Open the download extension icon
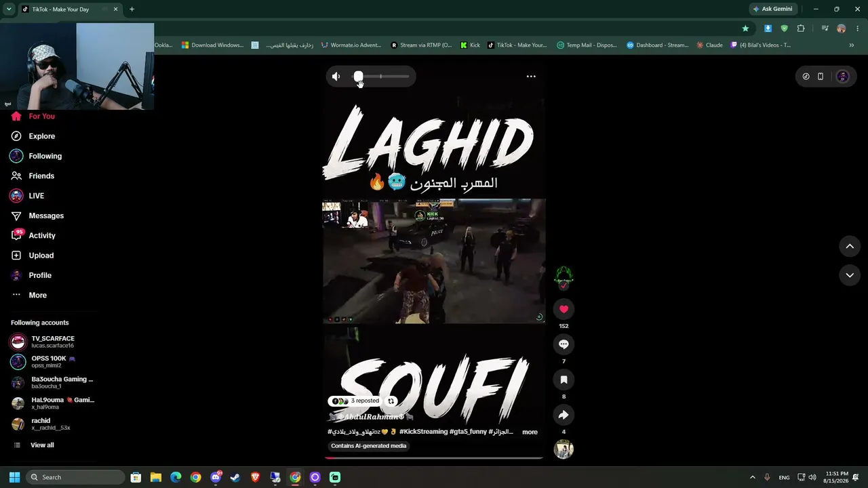868x488 pixels. click(768, 28)
